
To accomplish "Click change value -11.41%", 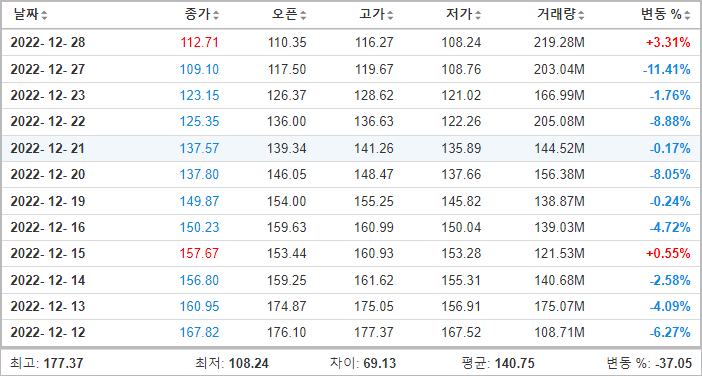I will tap(666, 69).
